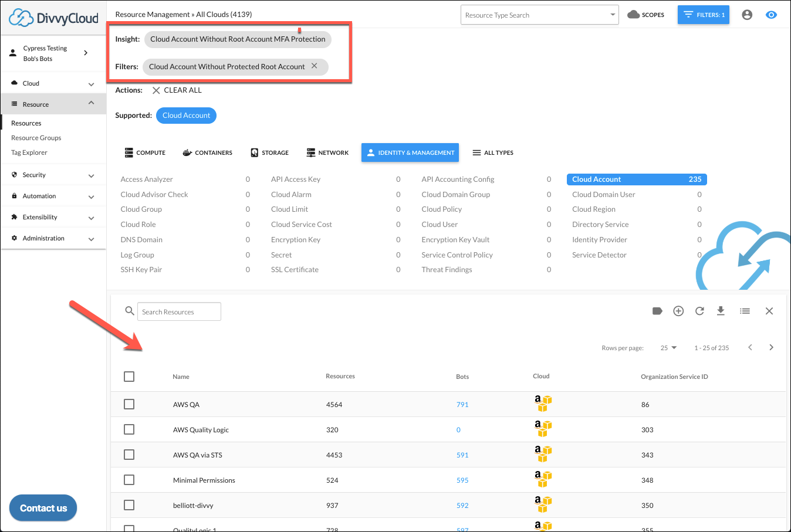Check the AWS QA row checkbox
This screenshot has height=532, width=791.
coord(129,404)
